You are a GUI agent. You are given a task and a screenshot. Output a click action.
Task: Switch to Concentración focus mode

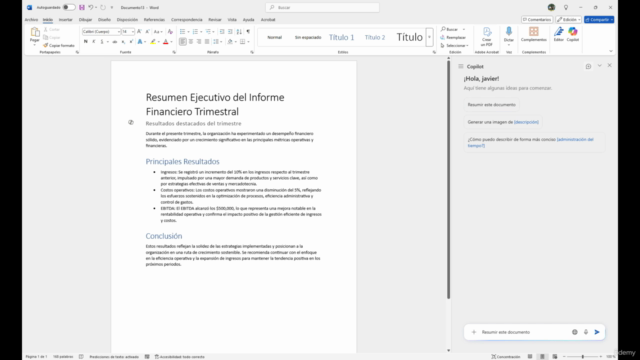tap(506, 356)
